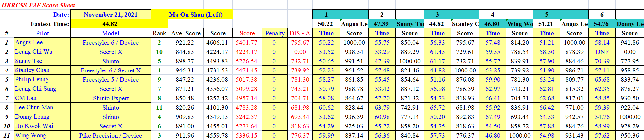The height and width of the screenshot is (140, 644).
Task: Select the 'HKRCSS F3F Score Sheet' title
Action: pos(38,5)
